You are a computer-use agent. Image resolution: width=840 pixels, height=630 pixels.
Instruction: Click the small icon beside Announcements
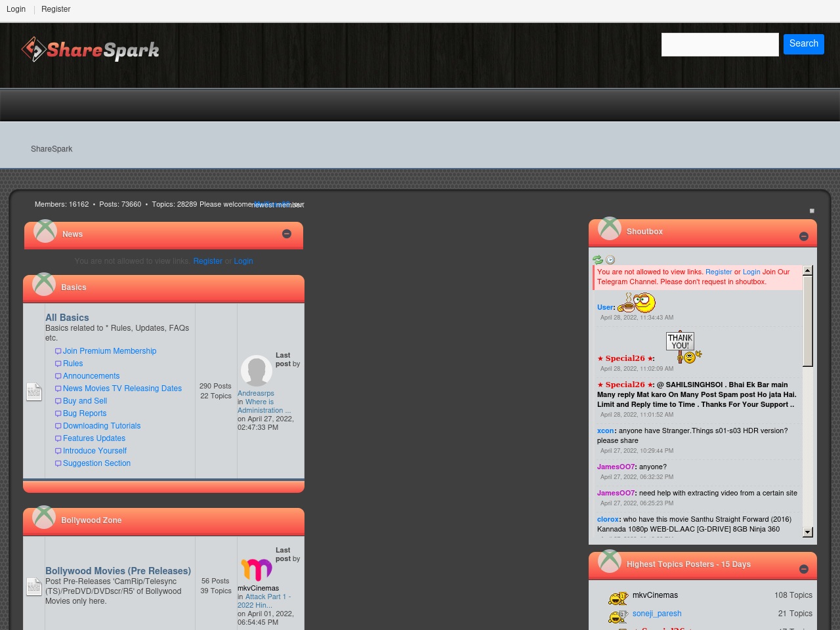(x=58, y=377)
